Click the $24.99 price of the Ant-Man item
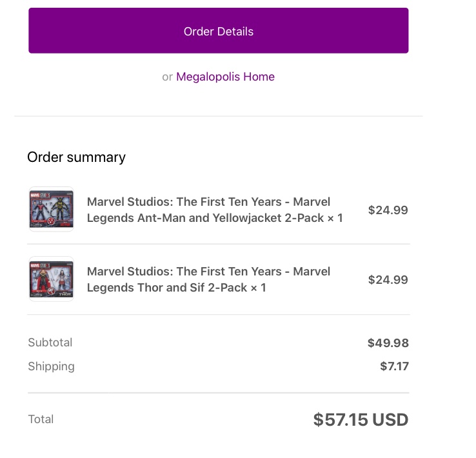This screenshot has height=458, width=476. coord(388,210)
